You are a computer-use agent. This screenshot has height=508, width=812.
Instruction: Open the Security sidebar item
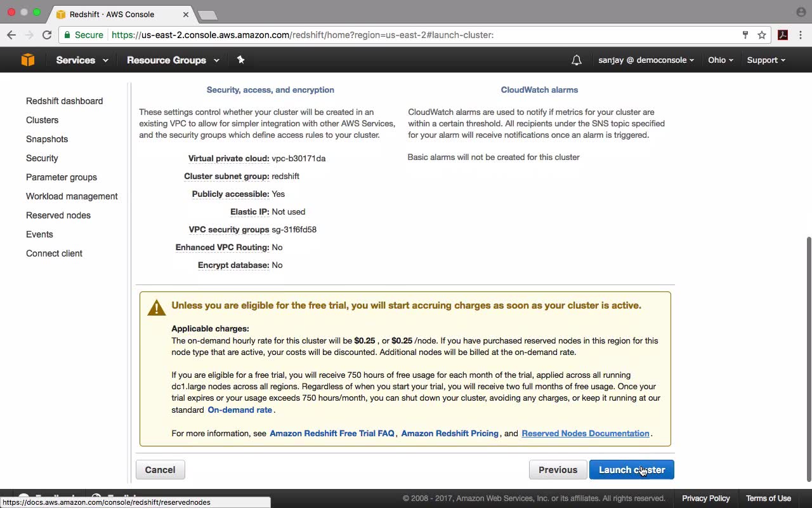coord(42,158)
